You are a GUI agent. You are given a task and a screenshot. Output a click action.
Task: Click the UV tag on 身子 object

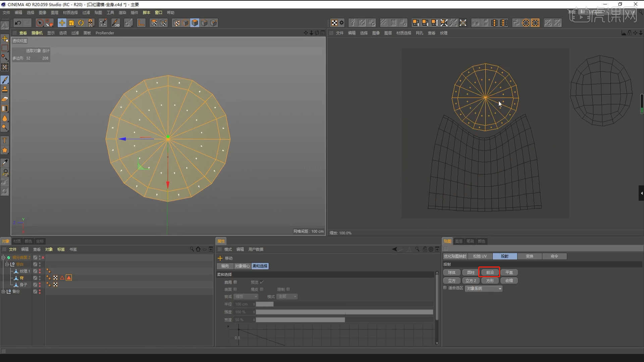click(x=55, y=285)
